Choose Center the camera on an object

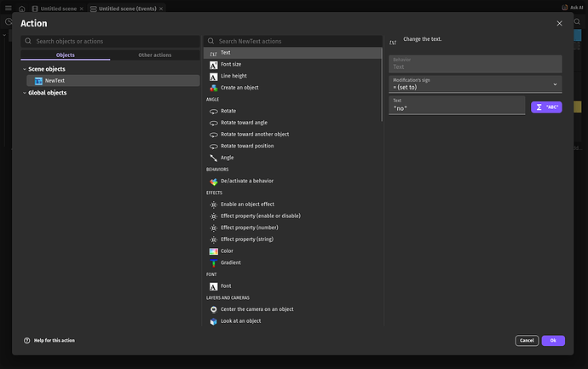click(x=257, y=309)
